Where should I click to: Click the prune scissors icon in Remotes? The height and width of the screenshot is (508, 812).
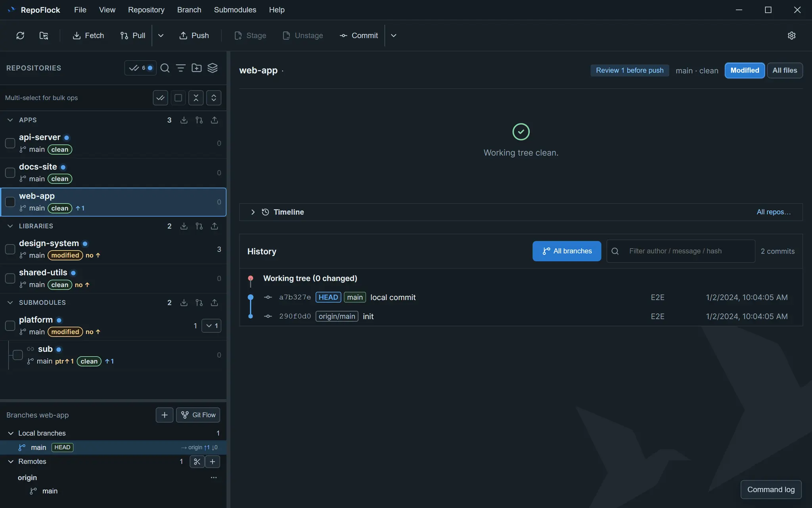[x=197, y=462]
